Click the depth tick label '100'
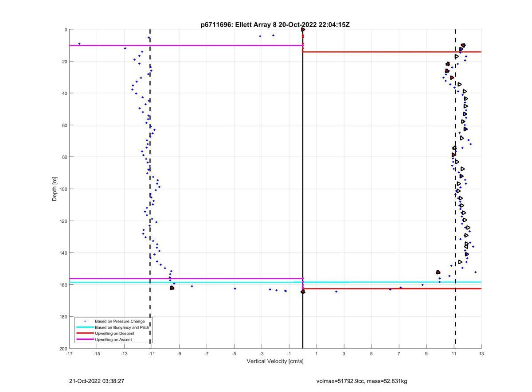 [63, 189]
